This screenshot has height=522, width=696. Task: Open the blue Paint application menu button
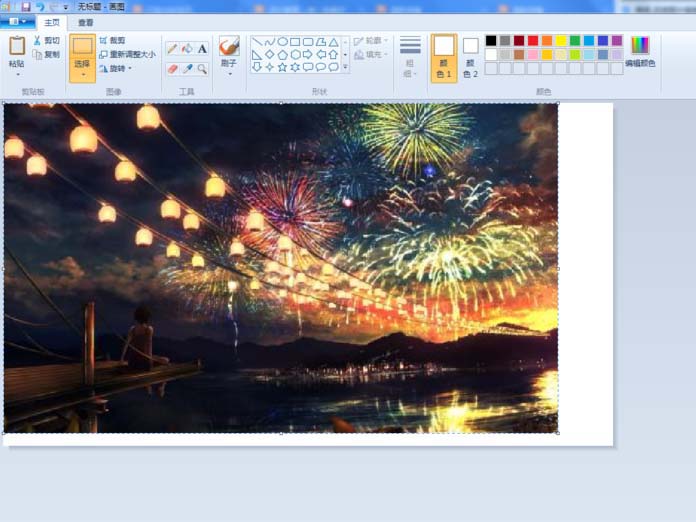pos(17,21)
